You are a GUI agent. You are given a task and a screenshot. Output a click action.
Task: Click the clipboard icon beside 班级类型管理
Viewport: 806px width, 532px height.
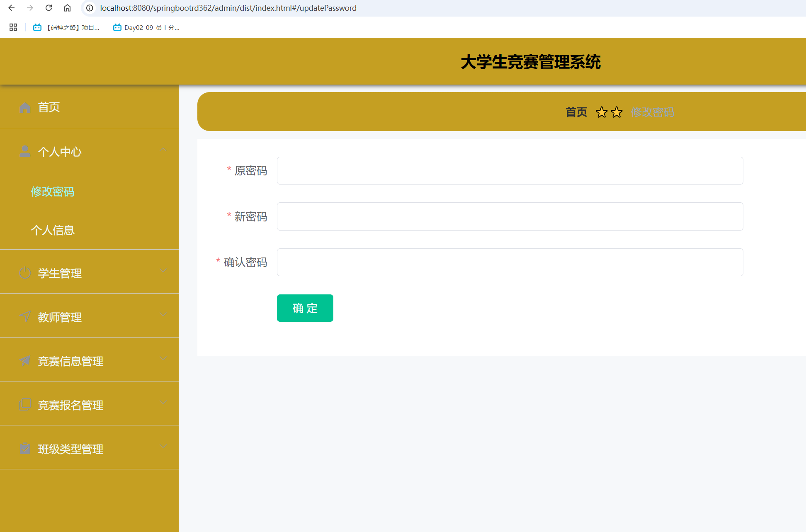[25, 449]
